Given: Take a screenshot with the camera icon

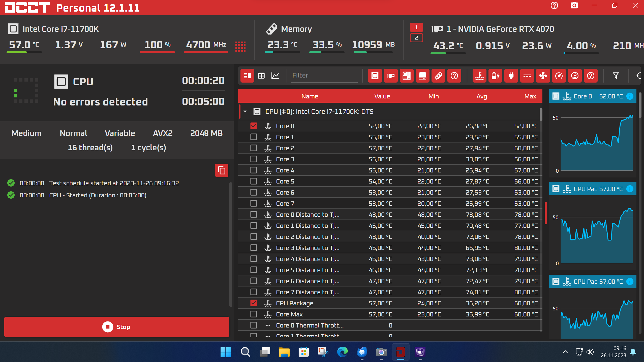Looking at the screenshot, I should coord(574,6).
